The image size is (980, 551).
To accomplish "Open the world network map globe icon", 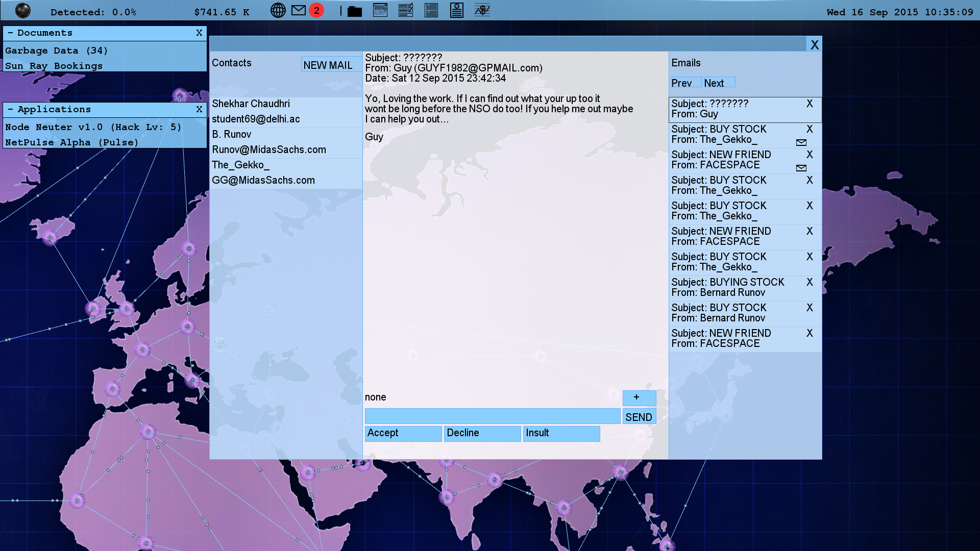I will (278, 10).
